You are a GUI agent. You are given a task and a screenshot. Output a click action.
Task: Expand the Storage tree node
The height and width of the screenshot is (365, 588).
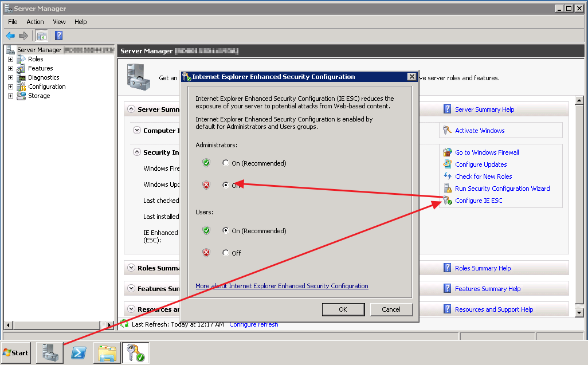coord(10,96)
